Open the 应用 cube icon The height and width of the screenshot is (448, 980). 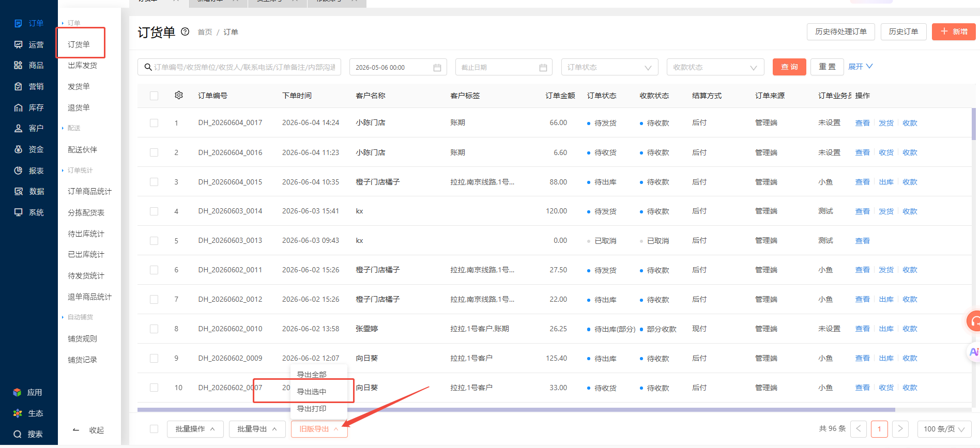(x=17, y=392)
